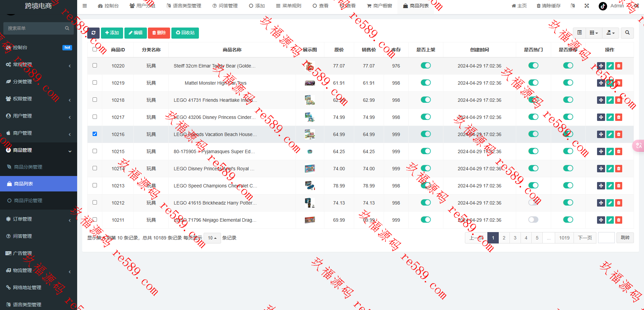Viewport: 644px width, 310px height.
Task: Focus the page jump number field
Action: (x=606, y=238)
